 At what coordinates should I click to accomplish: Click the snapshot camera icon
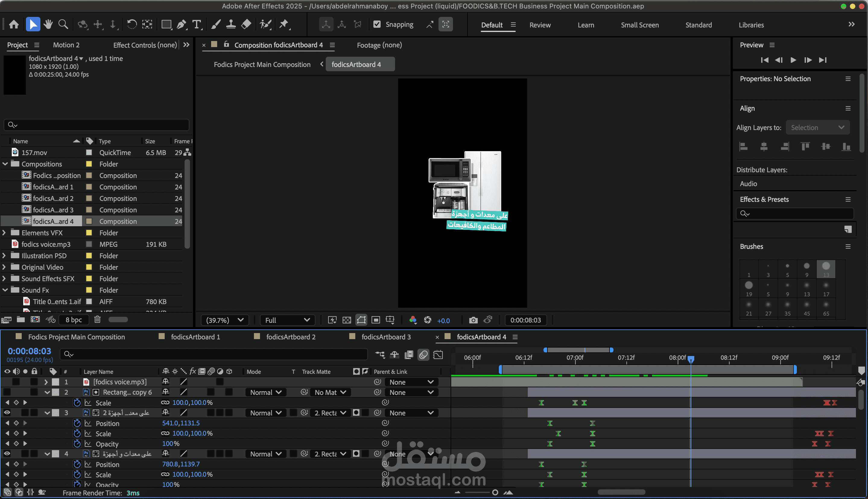(x=473, y=320)
